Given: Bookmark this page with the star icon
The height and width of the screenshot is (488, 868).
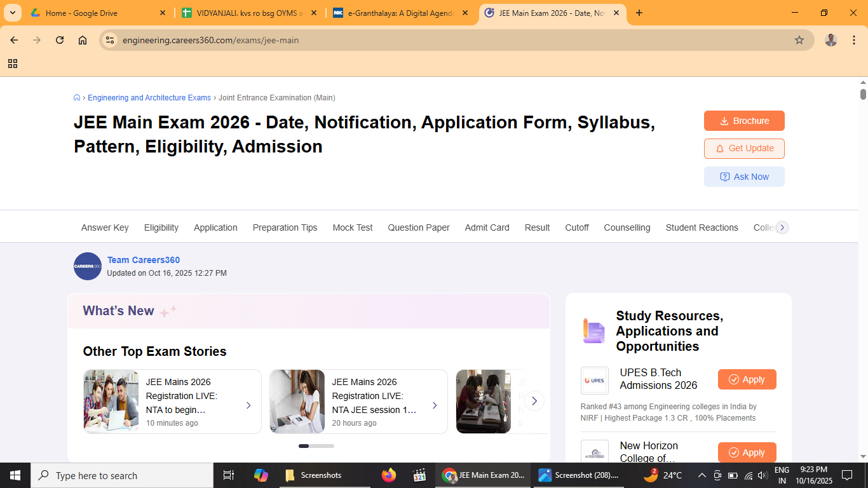Looking at the screenshot, I should click(799, 40).
